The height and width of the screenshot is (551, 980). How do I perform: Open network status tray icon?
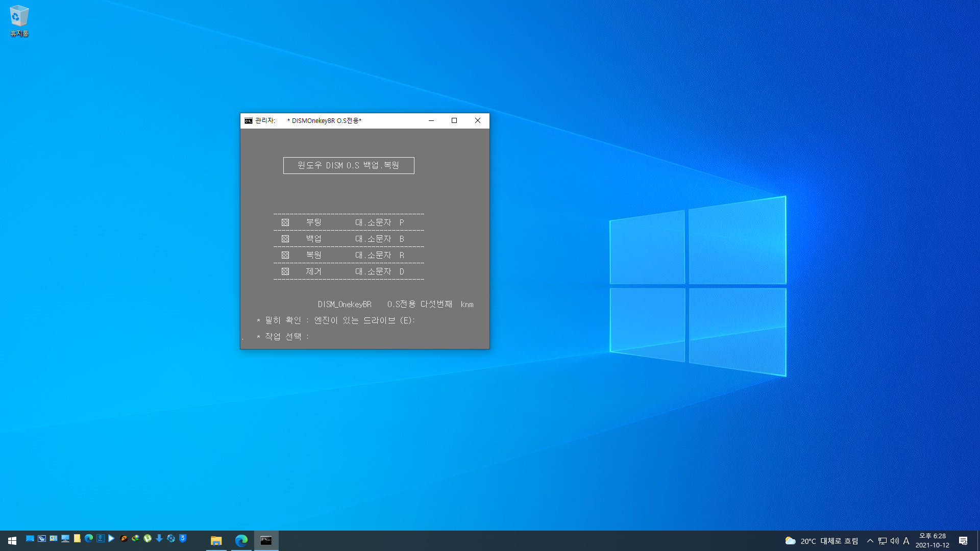coord(883,541)
